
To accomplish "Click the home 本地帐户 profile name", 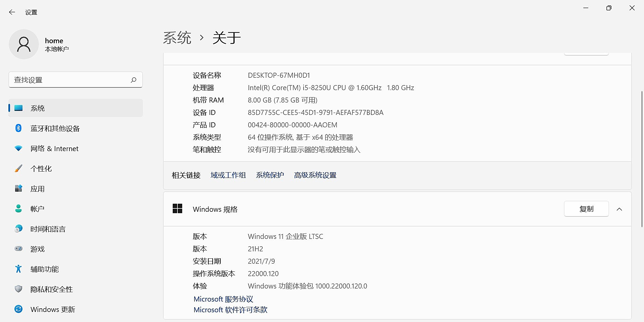I will [57, 45].
